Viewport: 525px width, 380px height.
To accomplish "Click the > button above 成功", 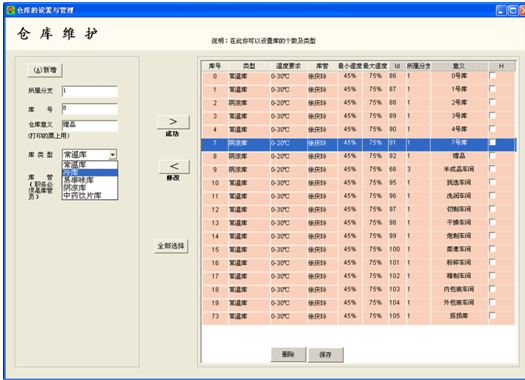I will [173, 122].
